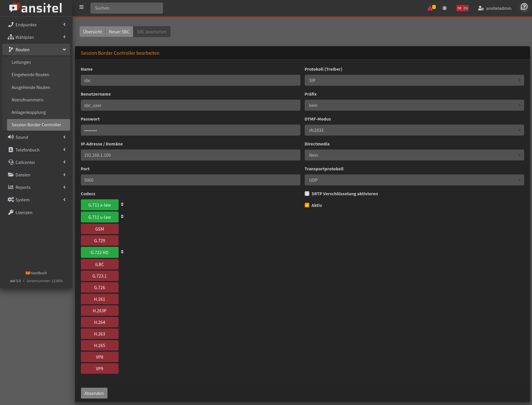The image size is (532, 405).
Task: Switch language to EN
Action: [466, 8]
